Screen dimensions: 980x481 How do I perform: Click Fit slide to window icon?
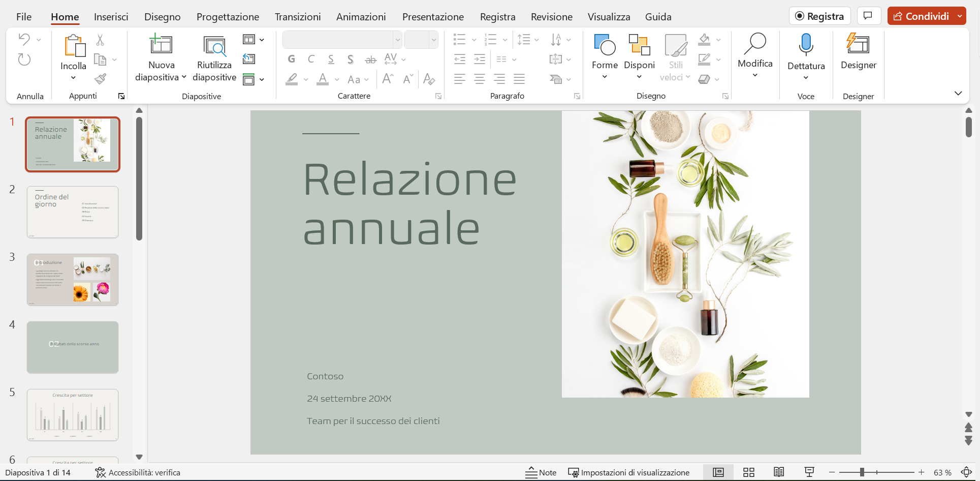point(966,472)
